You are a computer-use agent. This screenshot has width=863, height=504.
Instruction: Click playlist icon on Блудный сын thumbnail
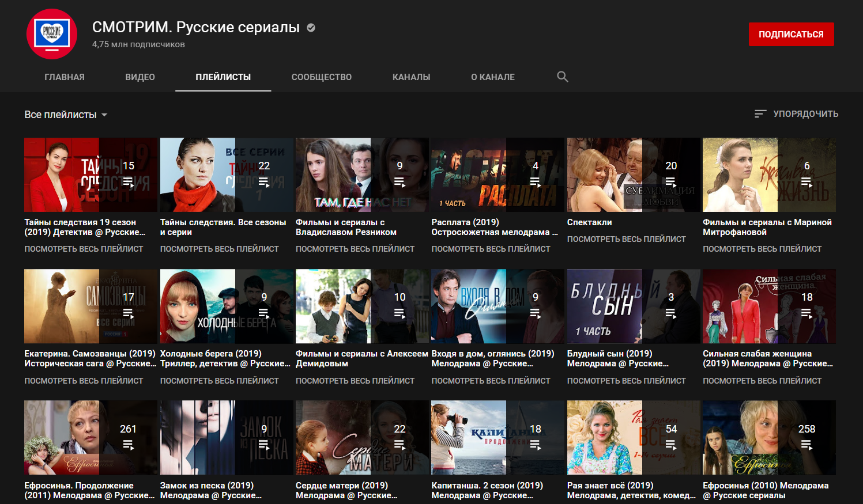pyautogui.click(x=670, y=314)
